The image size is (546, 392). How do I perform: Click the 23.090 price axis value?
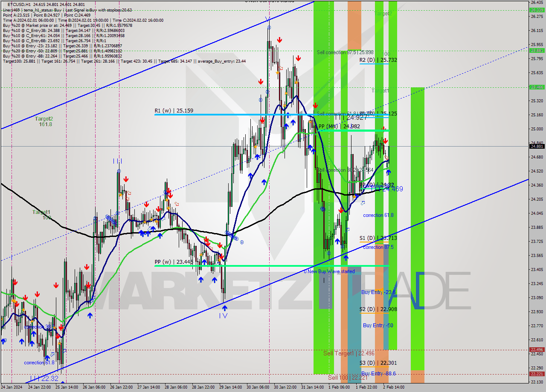tap(537, 298)
